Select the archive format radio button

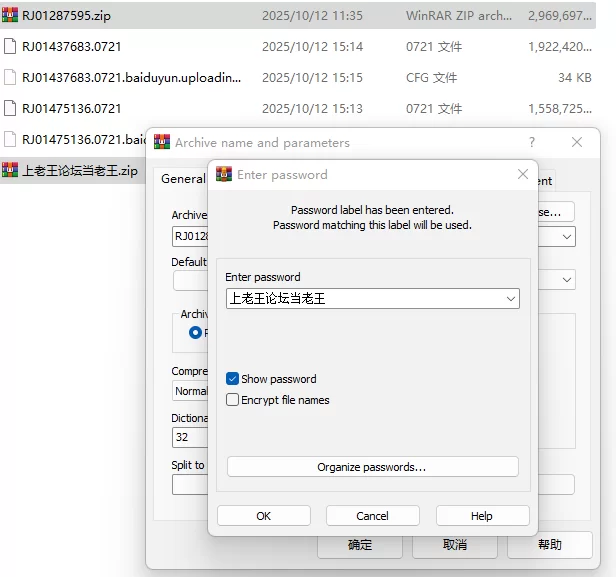[195, 333]
